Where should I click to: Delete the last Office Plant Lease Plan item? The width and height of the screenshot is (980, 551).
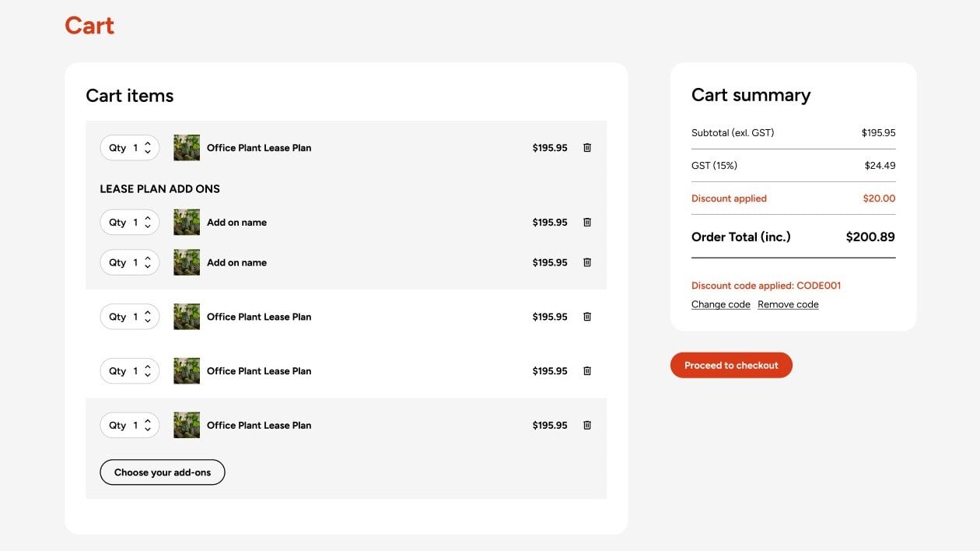pyautogui.click(x=587, y=426)
